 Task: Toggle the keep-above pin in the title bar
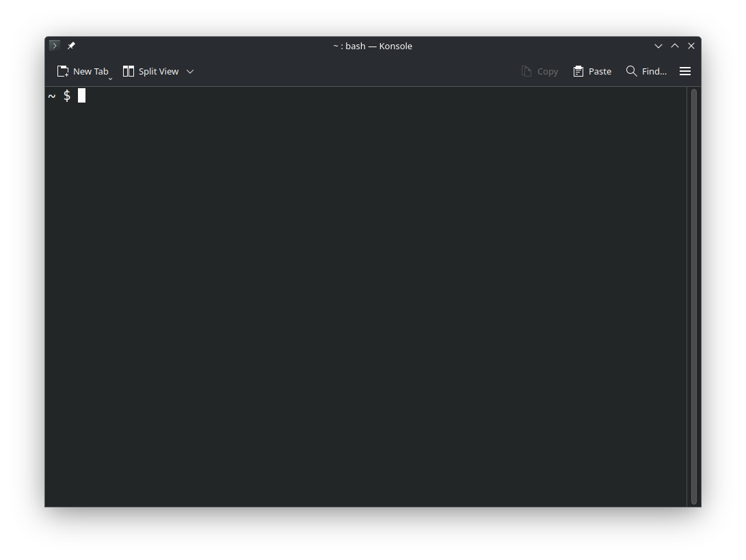tap(71, 45)
